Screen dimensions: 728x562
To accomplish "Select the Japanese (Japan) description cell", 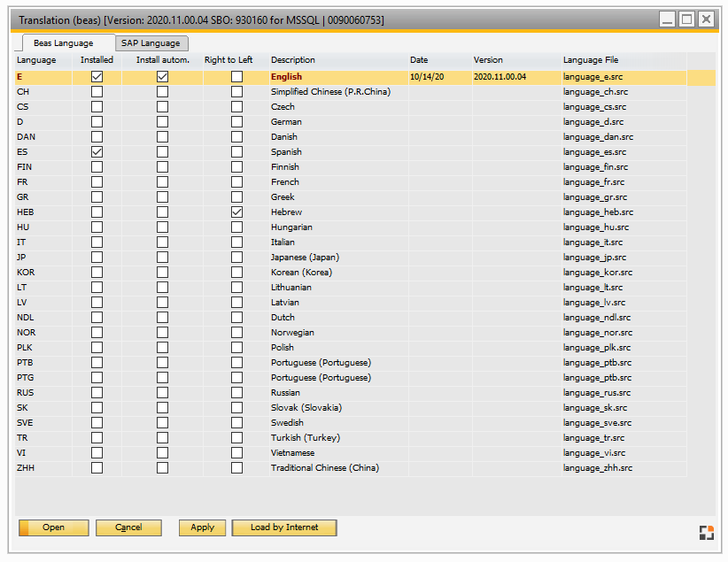I will 305,258.
